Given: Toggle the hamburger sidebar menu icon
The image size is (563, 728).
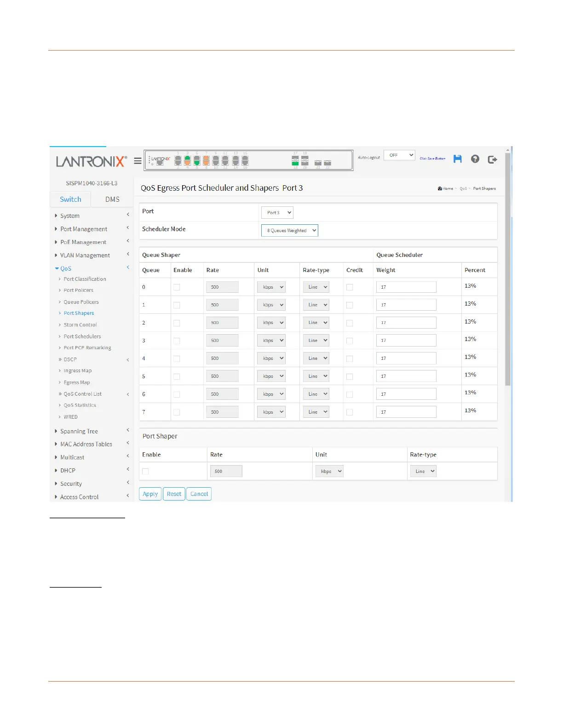Looking at the screenshot, I should pyautogui.click(x=138, y=161).
